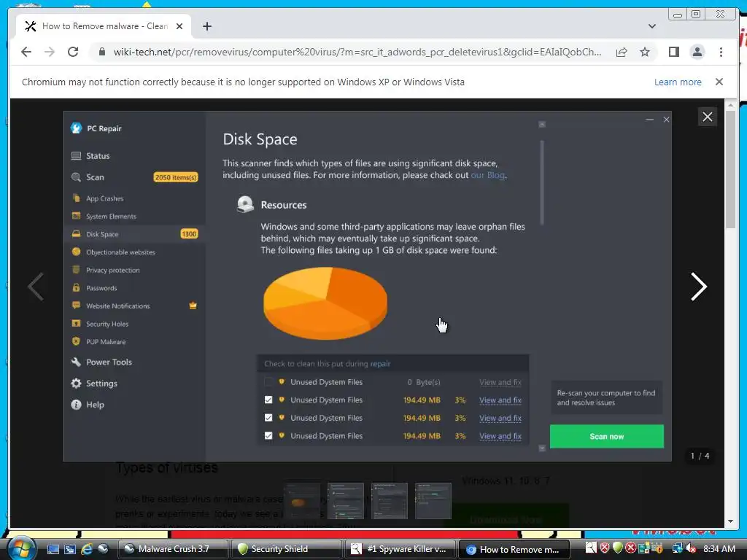Image resolution: width=747 pixels, height=560 pixels.
Task: Uncheck the last Unused Dystem Files row checkbox
Action: 268,436
